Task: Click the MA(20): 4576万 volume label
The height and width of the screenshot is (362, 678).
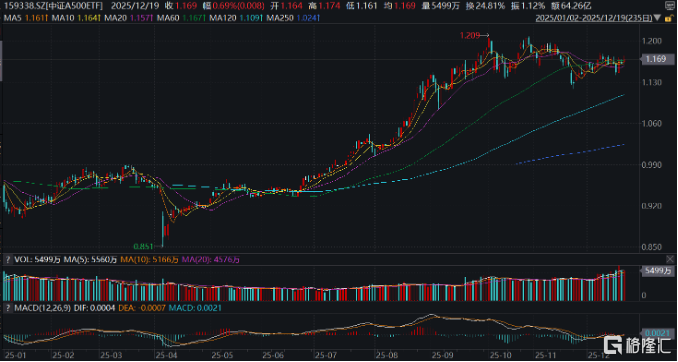Action: click(211, 259)
